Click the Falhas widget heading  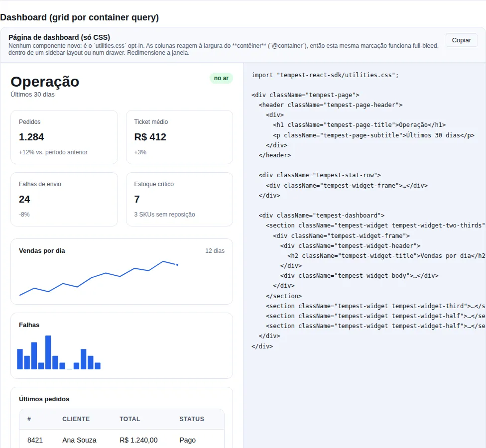click(x=29, y=325)
